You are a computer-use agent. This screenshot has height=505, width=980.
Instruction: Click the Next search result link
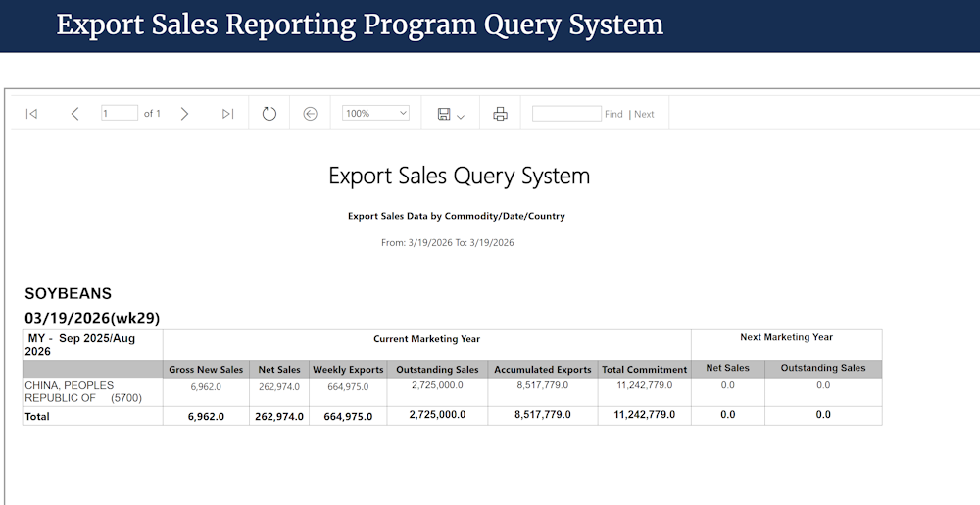644,114
